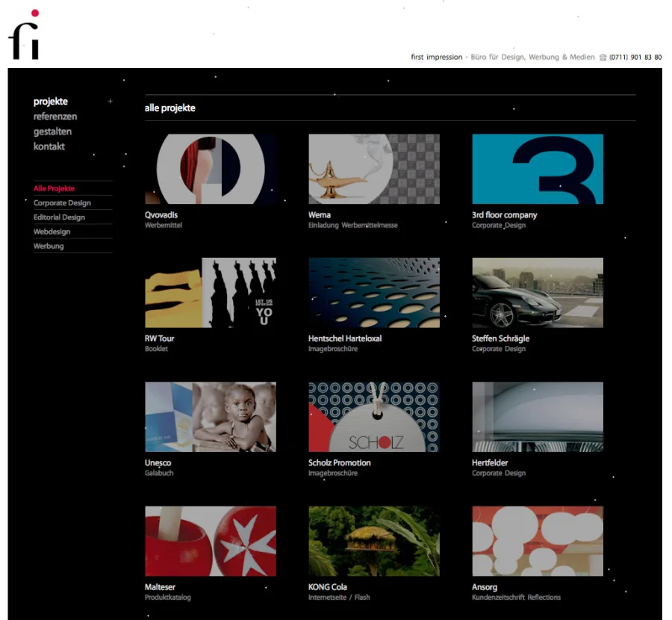672x620 pixels.
Task: Select the Werbung category
Action: click(x=49, y=246)
